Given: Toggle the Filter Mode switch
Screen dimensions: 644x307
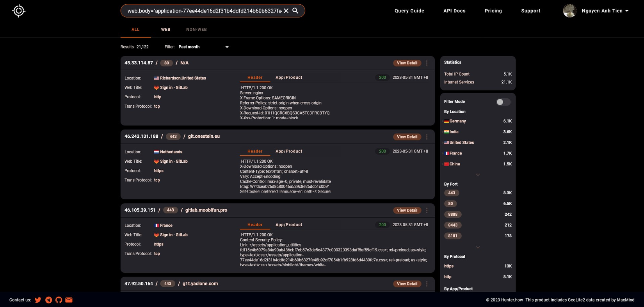Looking at the screenshot, I should point(503,102).
